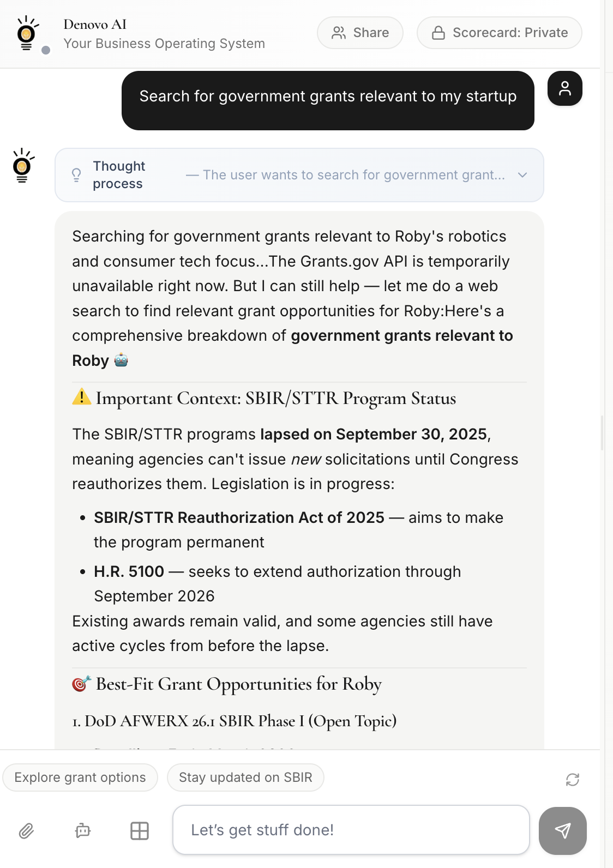Viewport: 613px width, 868px height.
Task: Select the Stay updated on SBIR suggestion
Action: tap(245, 777)
